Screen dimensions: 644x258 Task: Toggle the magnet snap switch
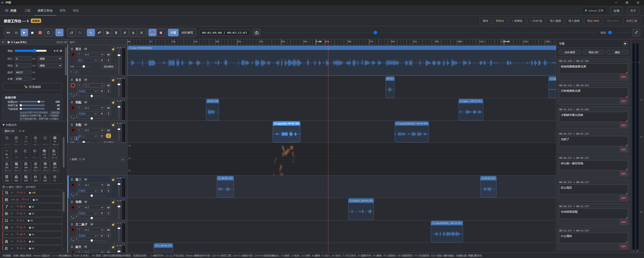pyautogui.click(x=153, y=33)
